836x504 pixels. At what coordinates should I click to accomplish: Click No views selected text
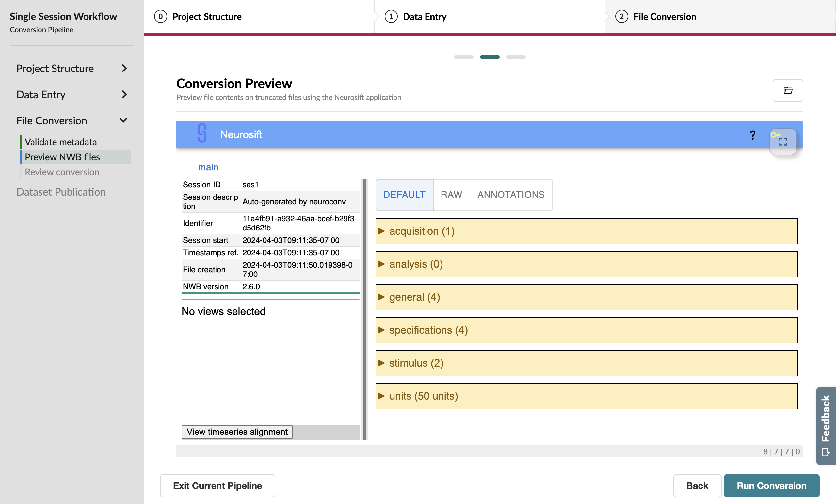[223, 311]
